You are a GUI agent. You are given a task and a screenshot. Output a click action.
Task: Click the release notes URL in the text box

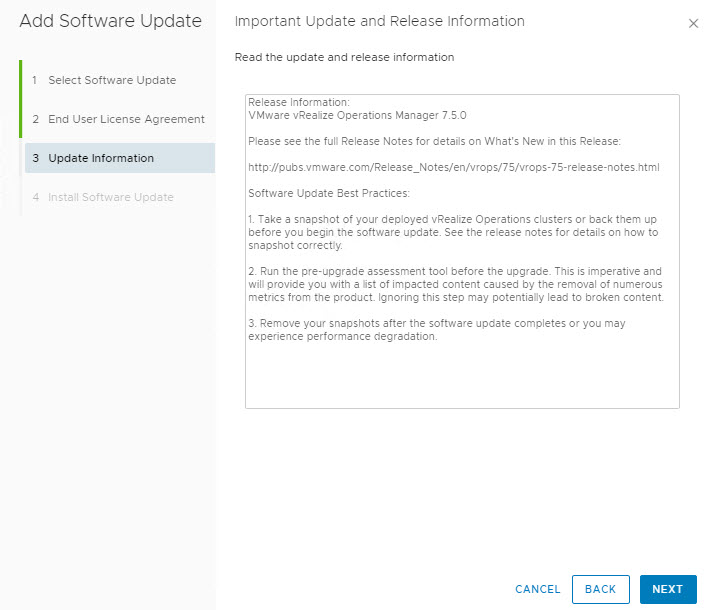tap(453, 167)
